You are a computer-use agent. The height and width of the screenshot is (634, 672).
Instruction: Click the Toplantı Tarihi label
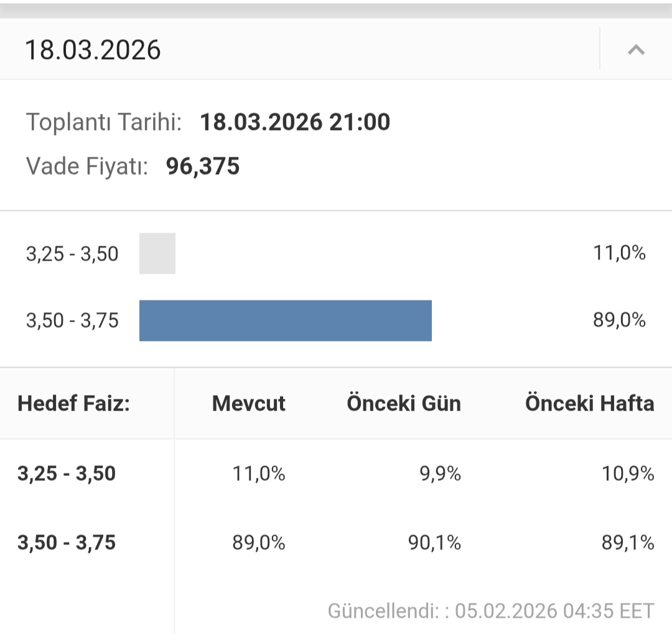point(104,122)
